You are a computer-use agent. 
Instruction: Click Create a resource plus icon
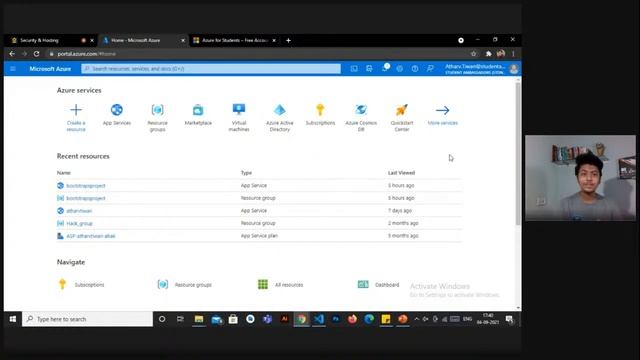tap(76, 110)
